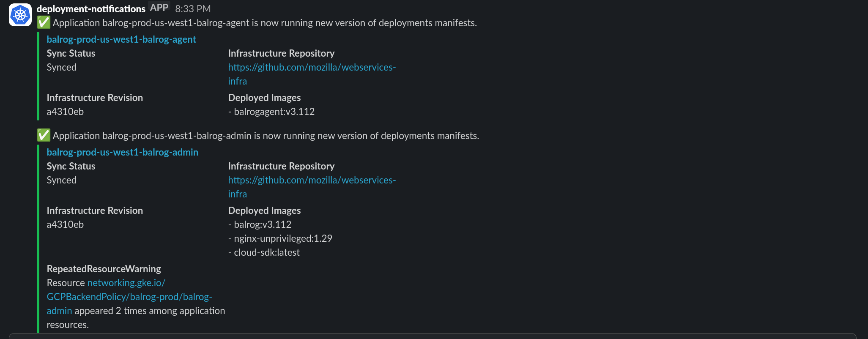
Task: Click the Synced status under balrog-admin
Action: click(x=61, y=180)
